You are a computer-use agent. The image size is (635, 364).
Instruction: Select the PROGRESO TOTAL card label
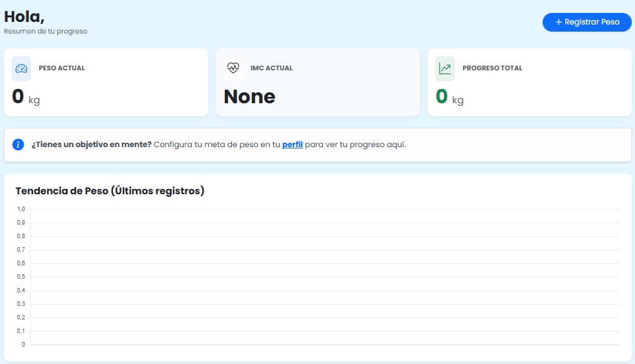(492, 68)
